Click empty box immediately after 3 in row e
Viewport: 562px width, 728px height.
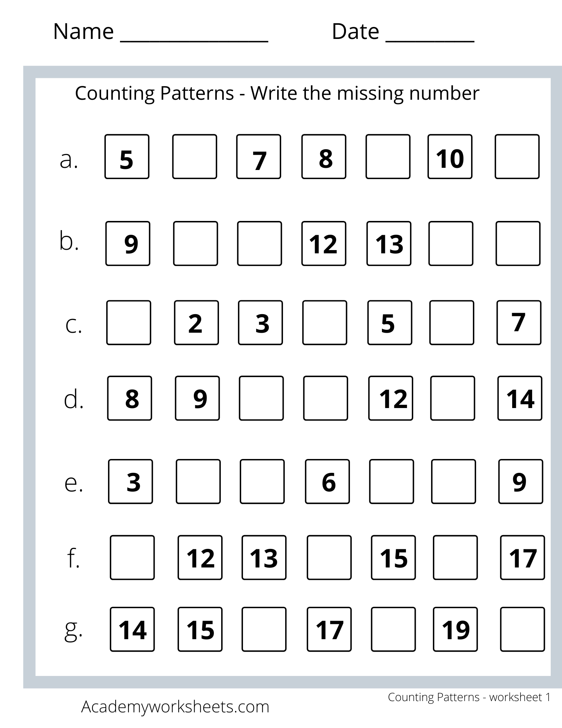[198, 482]
